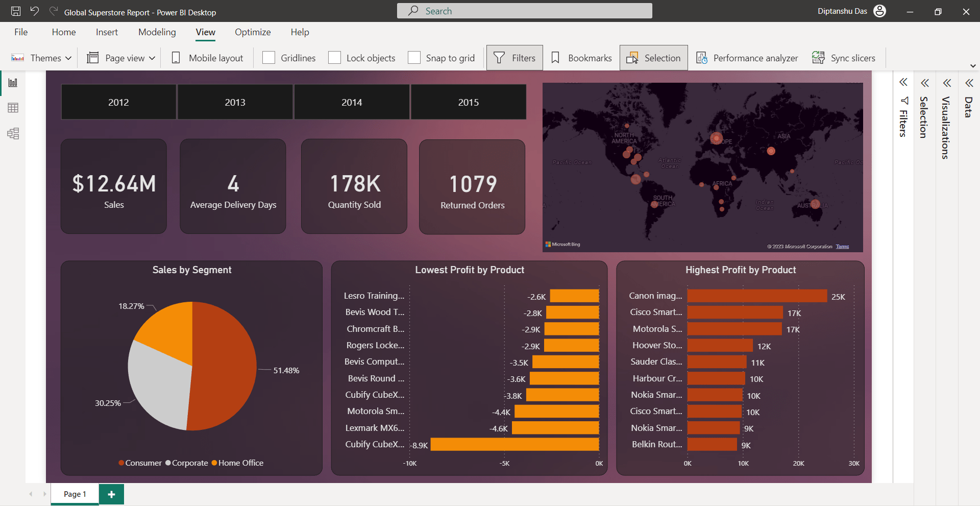Click the Lexmark MX6... product label
This screenshot has width=980, height=506.
(375, 428)
